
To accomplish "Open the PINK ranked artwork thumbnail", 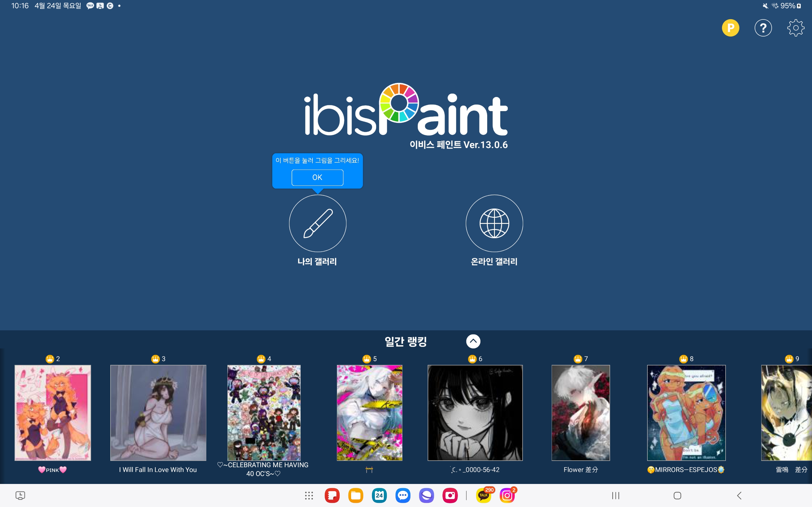I will point(53,412).
